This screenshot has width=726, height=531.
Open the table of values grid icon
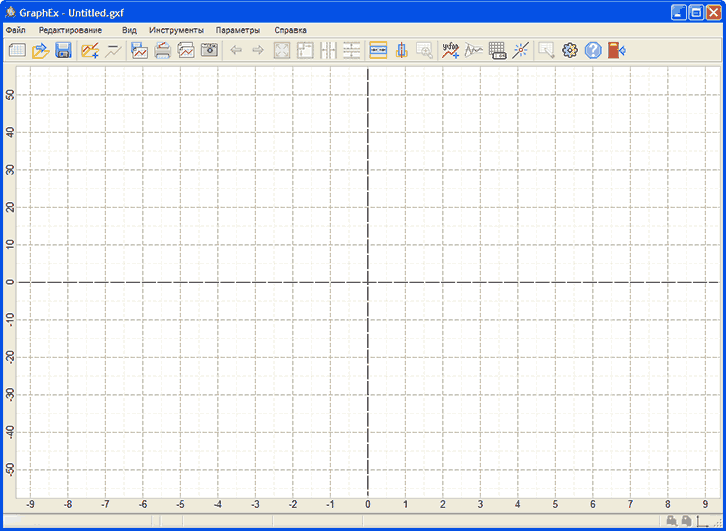497,50
